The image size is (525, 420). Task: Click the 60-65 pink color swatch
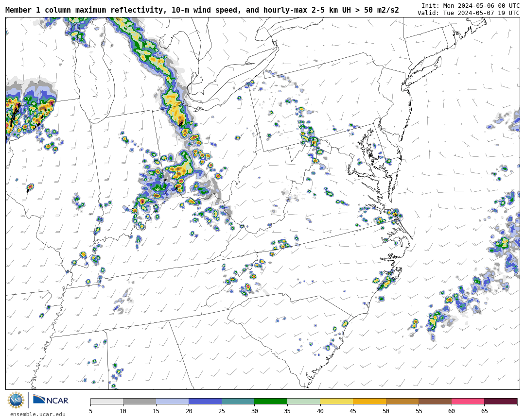pyautogui.click(x=468, y=401)
